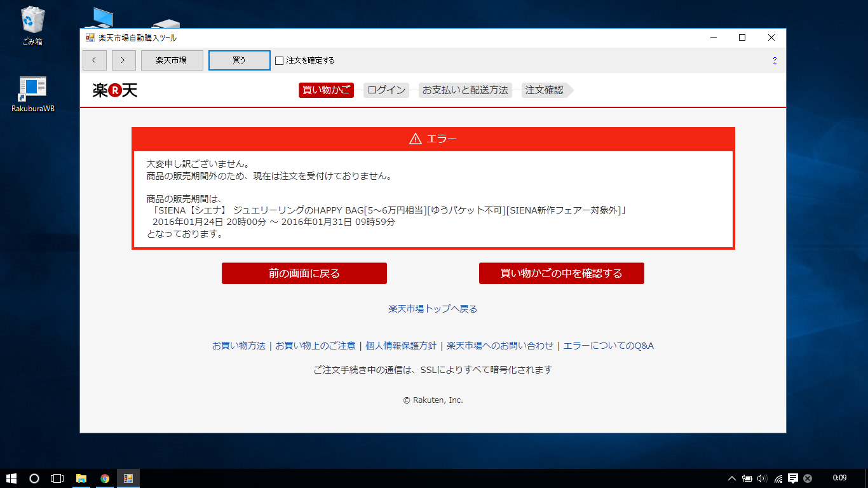Viewport: 868px width, 488px height.
Task: Click the warning triangle icon in error header
Action: [x=416, y=139]
